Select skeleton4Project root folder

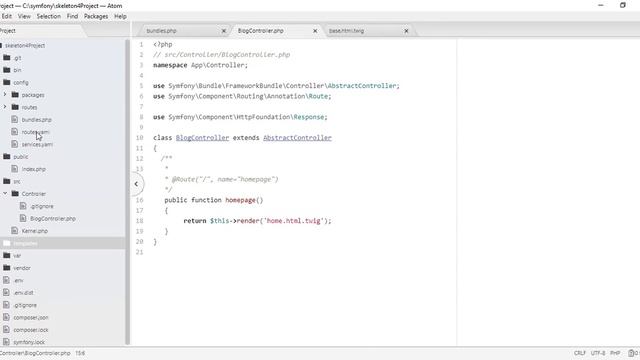click(x=25, y=45)
